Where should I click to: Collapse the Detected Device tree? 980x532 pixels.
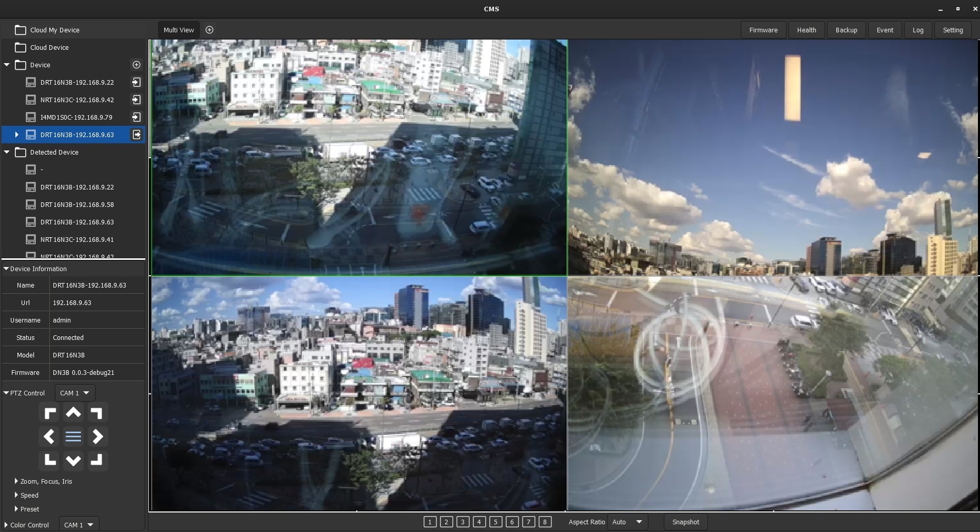click(7, 152)
